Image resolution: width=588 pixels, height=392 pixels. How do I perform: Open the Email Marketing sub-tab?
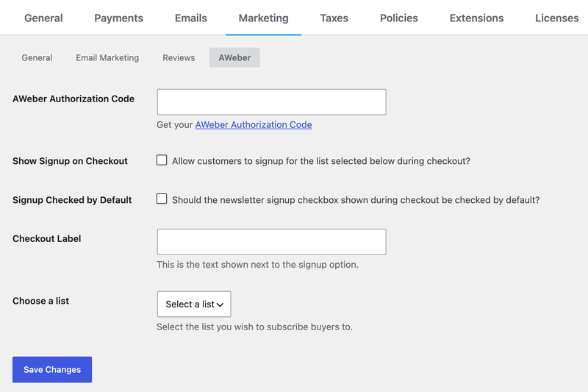(x=107, y=58)
